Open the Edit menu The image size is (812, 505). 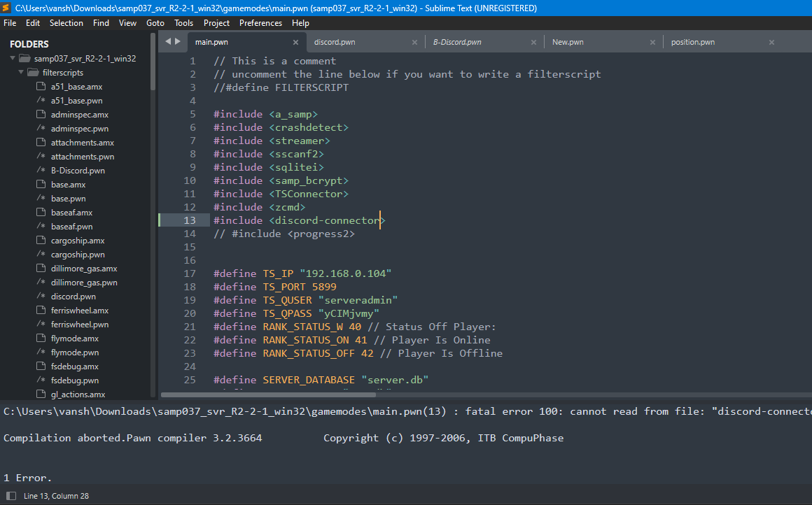click(x=33, y=23)
